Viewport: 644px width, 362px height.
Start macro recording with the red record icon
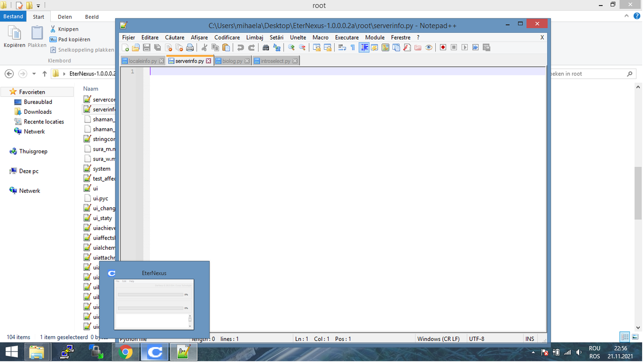coord(443,48)
